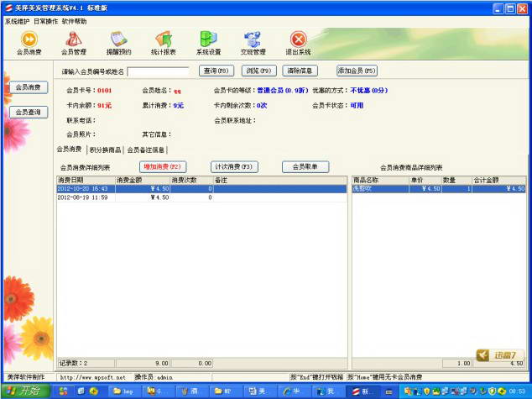Open the 交班管理 toolbar icon
Image resolution: width=532 pixels, height=399 pixels.
tap(253, 43)
